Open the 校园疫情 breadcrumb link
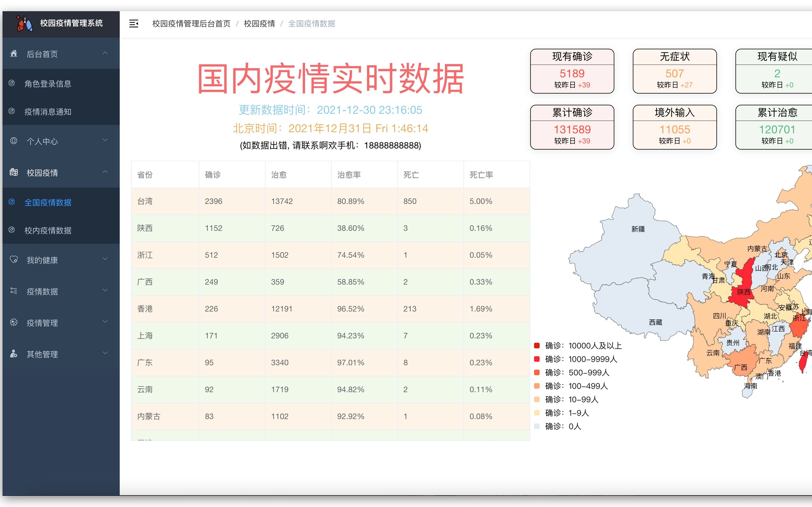 (259, 24)
